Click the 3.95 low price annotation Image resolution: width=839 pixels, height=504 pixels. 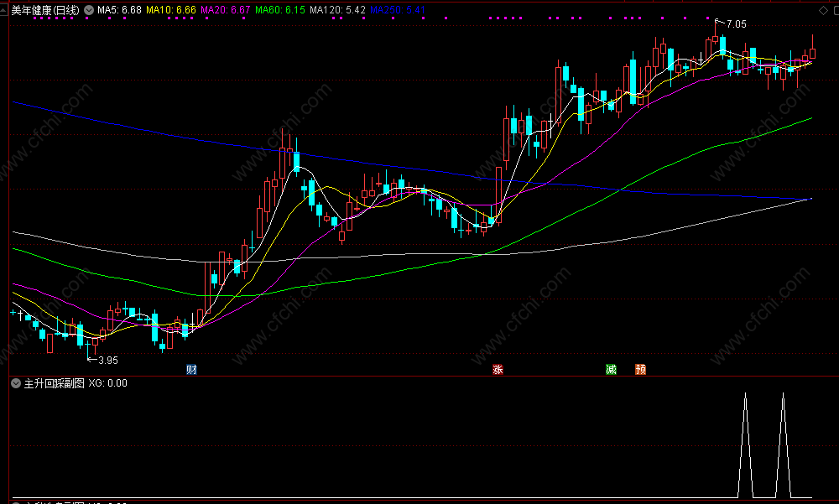coord(108,361)
